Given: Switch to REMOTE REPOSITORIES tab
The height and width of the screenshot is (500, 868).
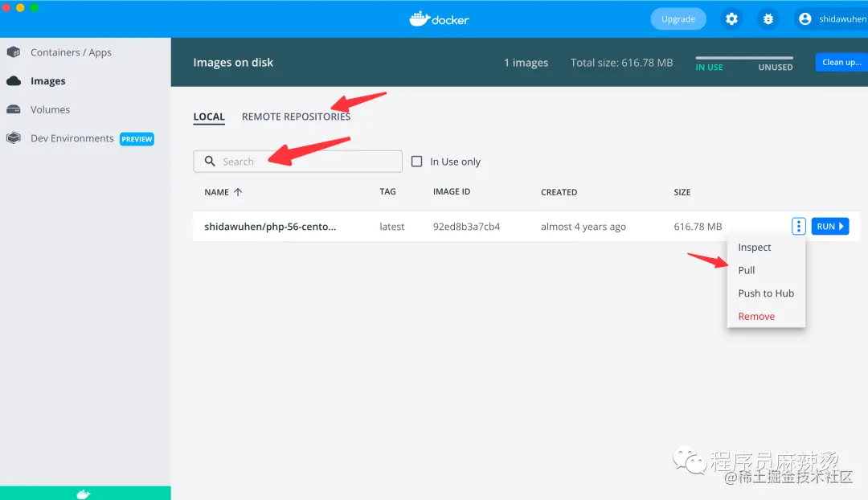Looking at the screenshot, I should pos(296,117).
